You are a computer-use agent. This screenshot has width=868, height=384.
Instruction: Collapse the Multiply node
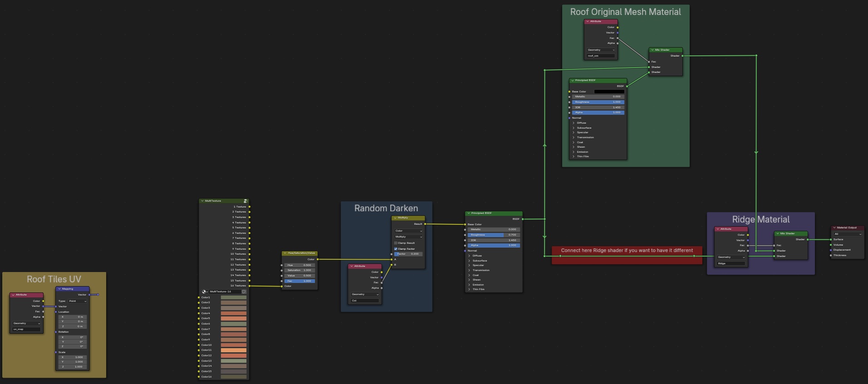tap(395, 218)
